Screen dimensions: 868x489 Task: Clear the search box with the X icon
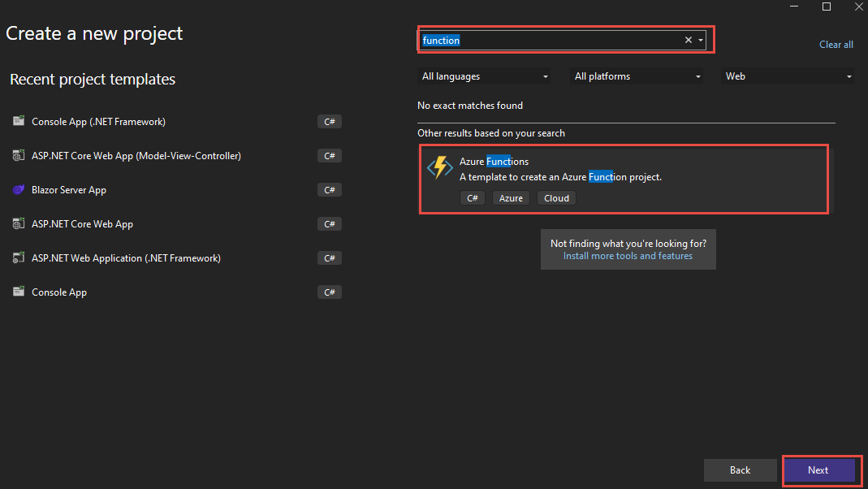[688, 40]
